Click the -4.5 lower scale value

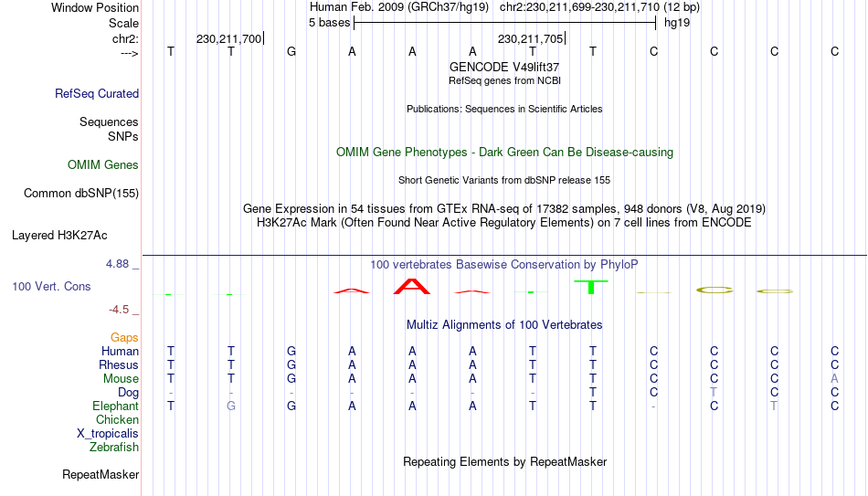(x=119, y=310)
